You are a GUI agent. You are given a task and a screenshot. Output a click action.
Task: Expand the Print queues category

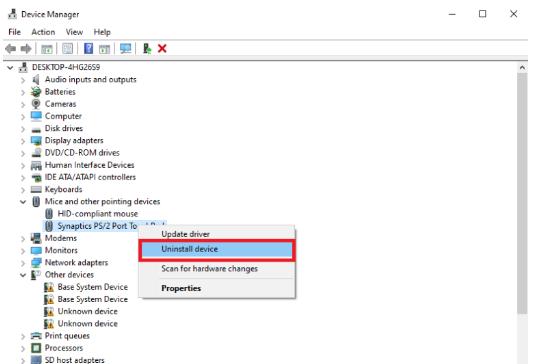coord(23,336)
